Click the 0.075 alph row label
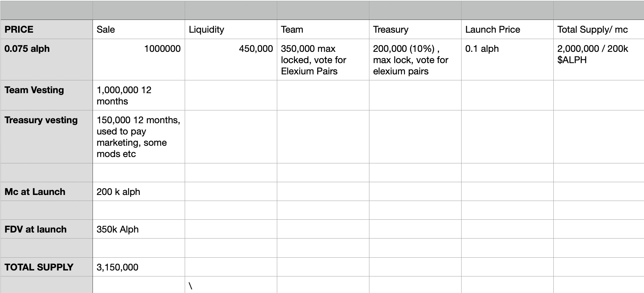This screenshot has width=644, height=293. click(46, 59)
